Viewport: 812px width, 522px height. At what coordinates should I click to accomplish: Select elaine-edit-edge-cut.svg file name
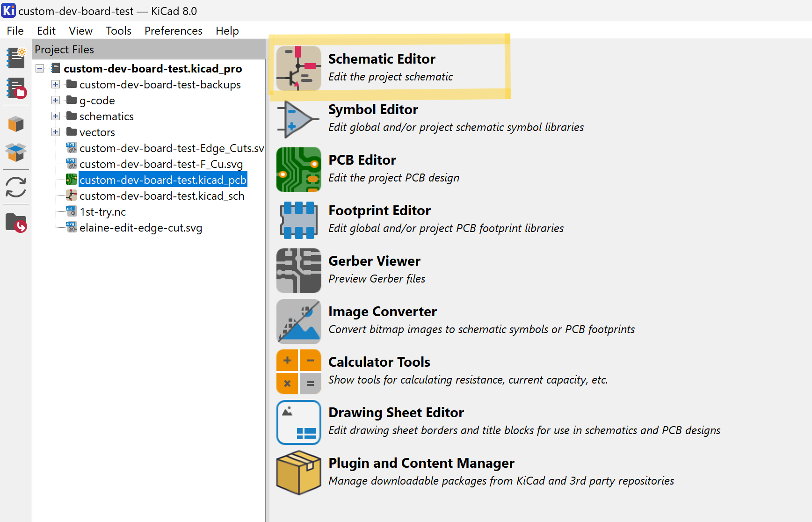[x=141, y=228]
